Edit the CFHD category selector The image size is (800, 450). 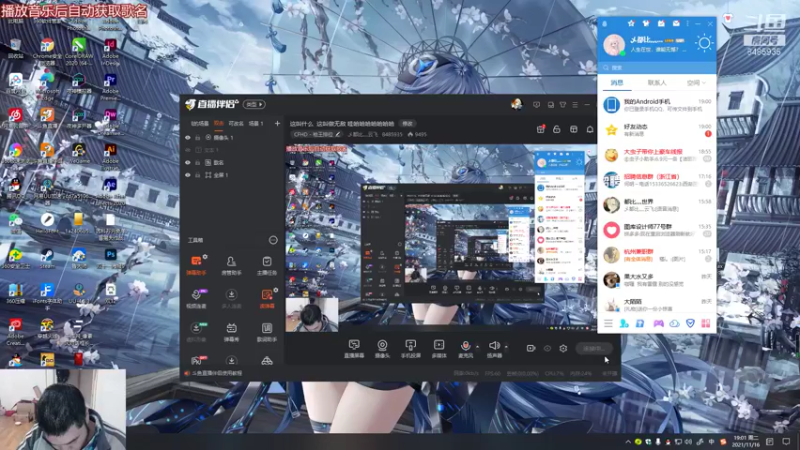317,134
